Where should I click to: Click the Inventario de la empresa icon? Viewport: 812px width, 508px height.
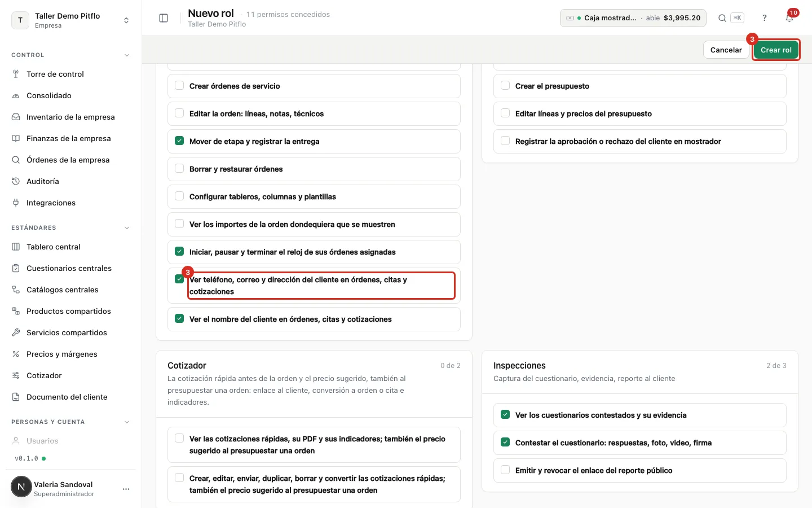coord(16,117)
